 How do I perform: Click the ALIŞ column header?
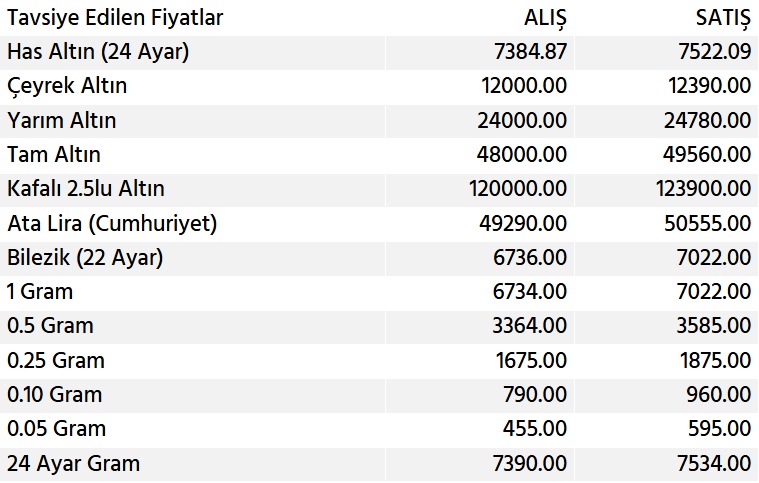[x=545, y=18]
